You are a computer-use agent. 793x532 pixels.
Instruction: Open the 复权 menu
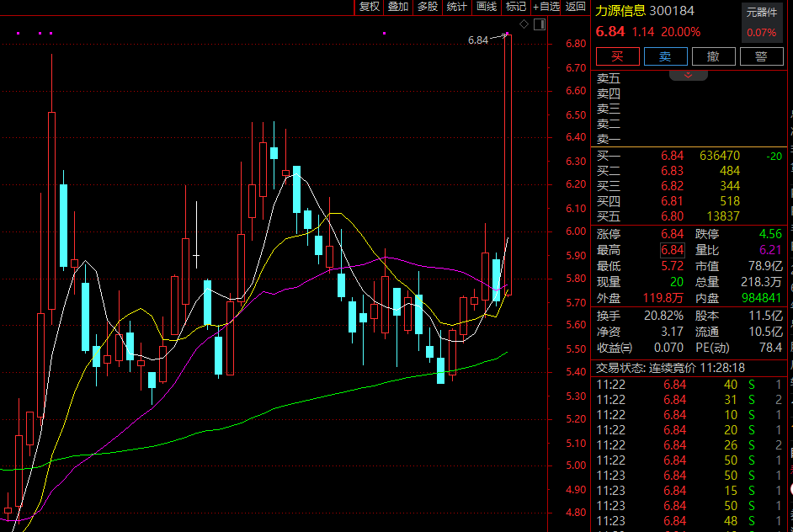370,7
